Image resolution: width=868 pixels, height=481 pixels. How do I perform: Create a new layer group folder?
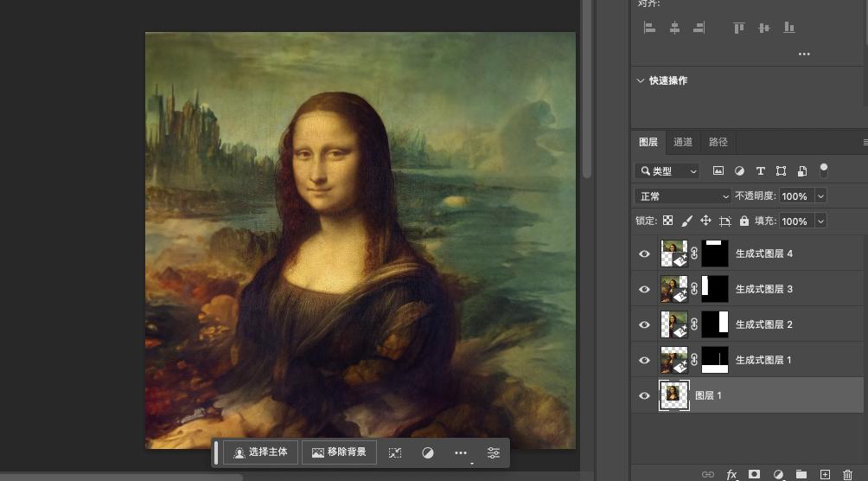point(801,474)
